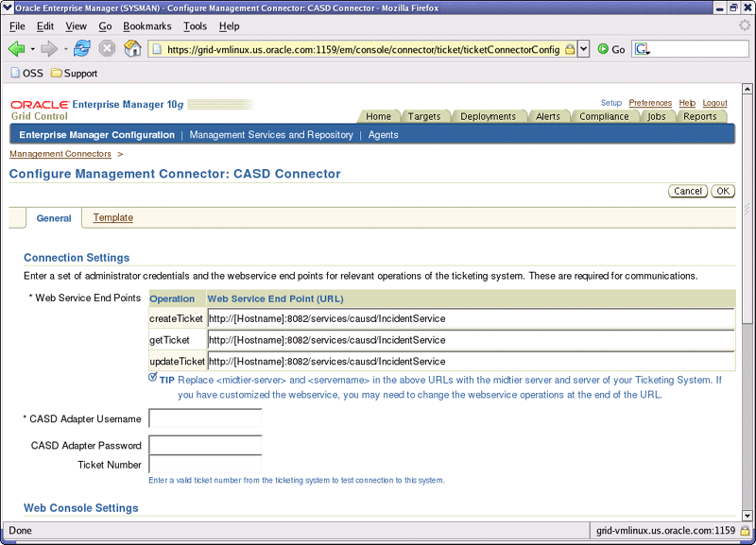Open the Setup link
The image size is (756, 545).
point(610,103)
